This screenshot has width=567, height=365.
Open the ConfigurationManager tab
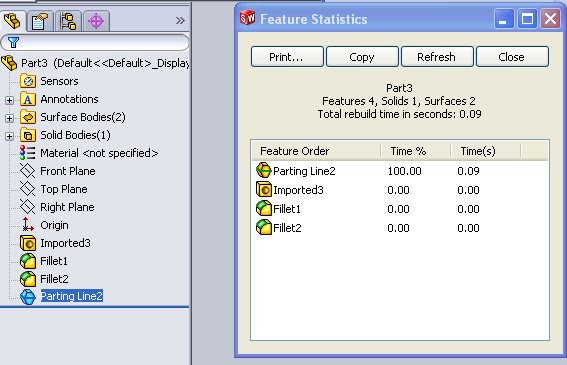68,21
